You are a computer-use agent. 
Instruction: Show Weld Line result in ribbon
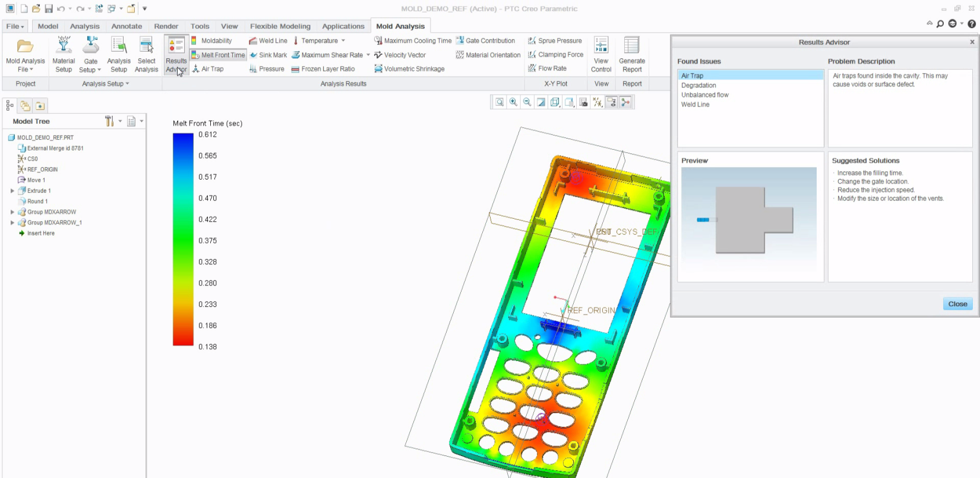[268, 40]
